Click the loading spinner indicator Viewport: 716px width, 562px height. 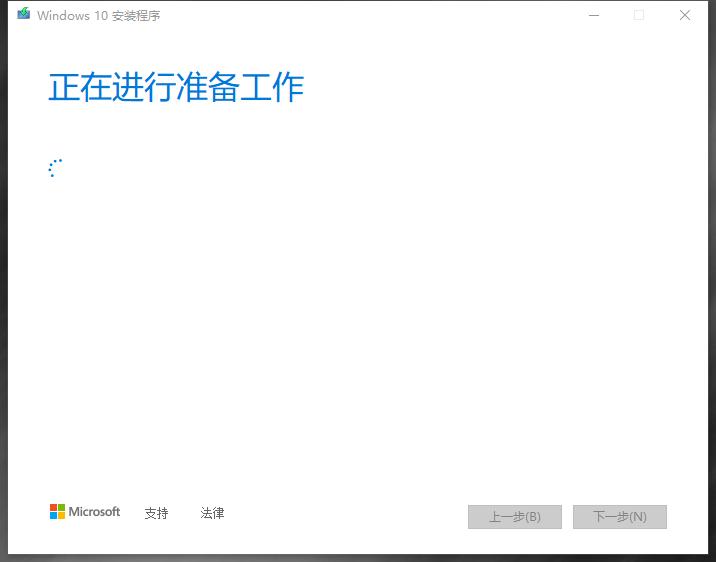(x=55, y=168)
